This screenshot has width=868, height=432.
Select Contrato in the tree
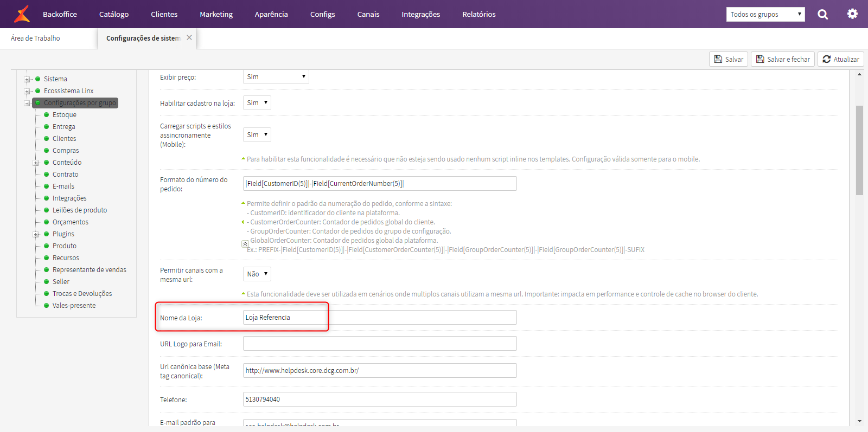pos(66,175)
